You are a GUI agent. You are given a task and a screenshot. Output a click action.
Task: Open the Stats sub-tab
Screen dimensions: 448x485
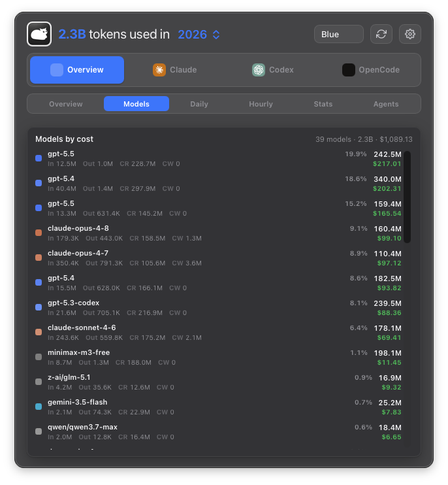tap(323, 104)
